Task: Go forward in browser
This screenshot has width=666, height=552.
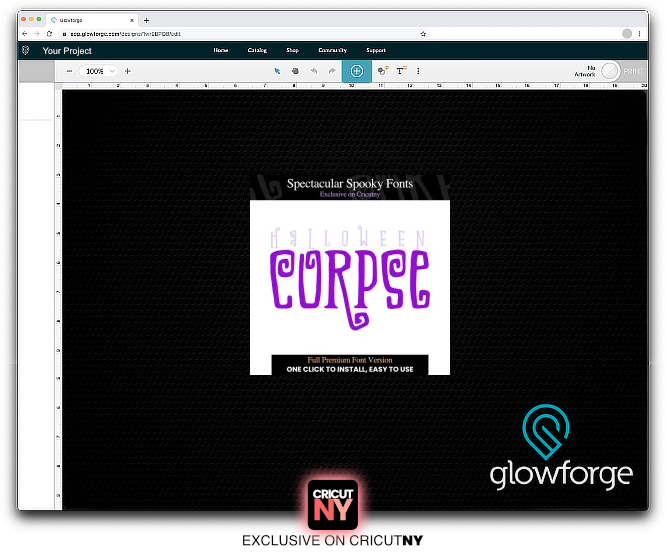Action: tap(37, 34)
